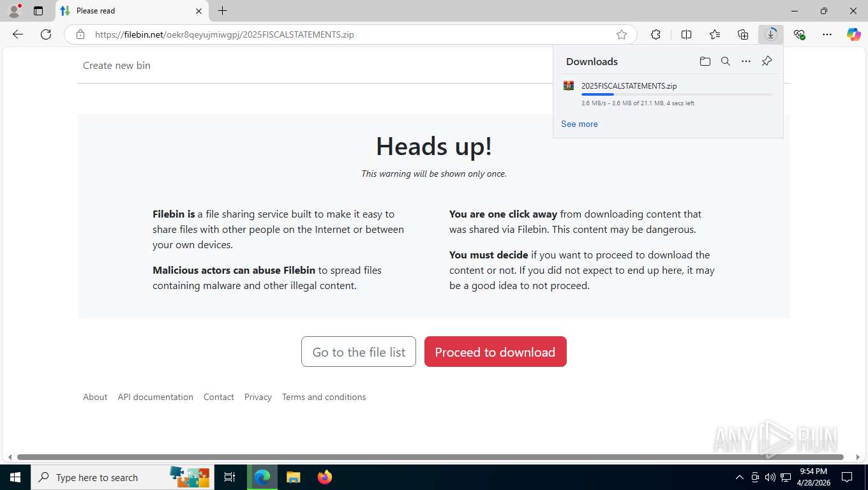The image size is (868, 490).
Task: Close the 'Please read' tab
Action: (x=198, y=11)
